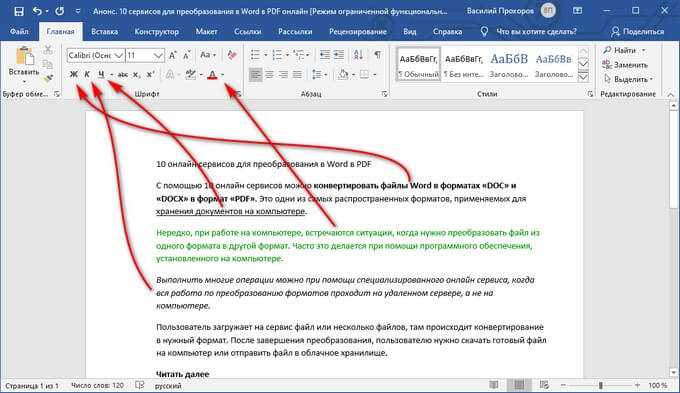The height and width of the screenshot is (393, 680).
Task: Open the Найти dropdown arrow
Action: 644,51
